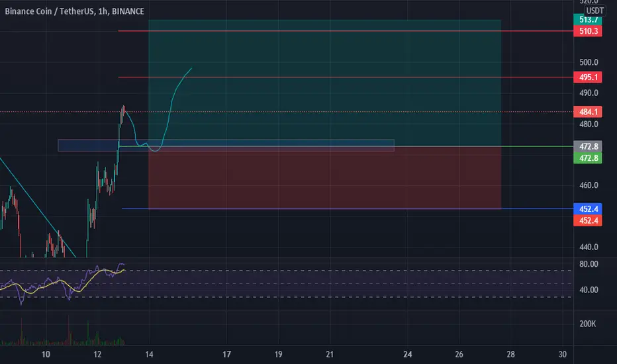
Task: Click date 26 on the time axis
Action: click(459, 354)
